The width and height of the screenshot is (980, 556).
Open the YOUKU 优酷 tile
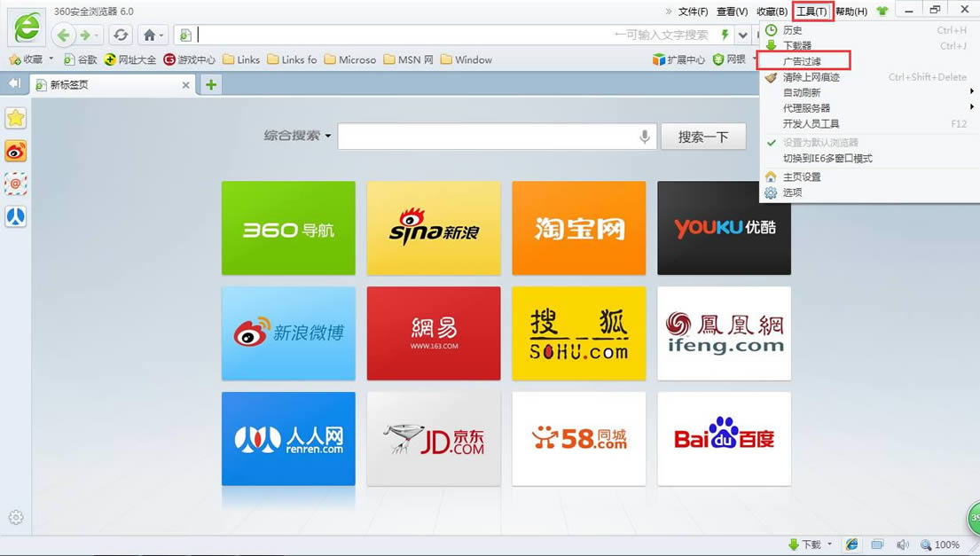724,228
